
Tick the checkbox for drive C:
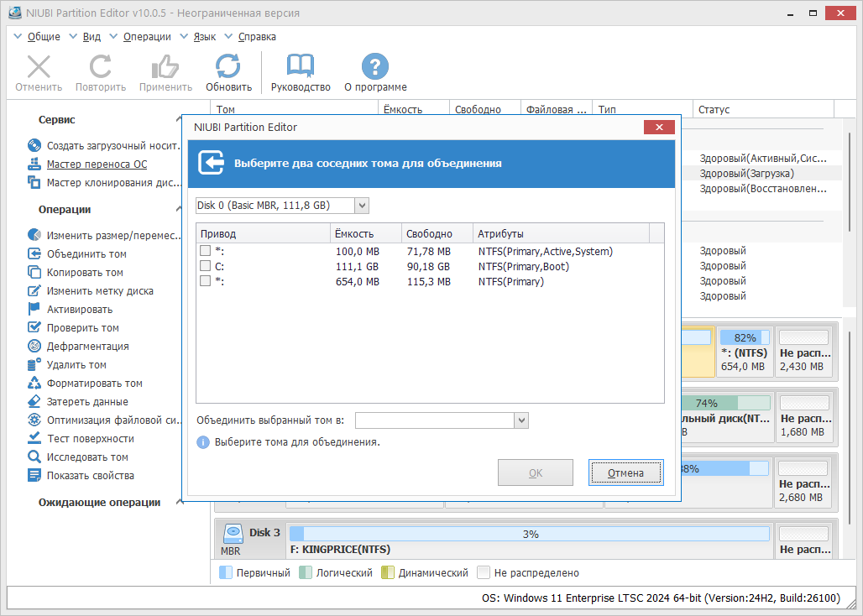[x=206, y=266]
